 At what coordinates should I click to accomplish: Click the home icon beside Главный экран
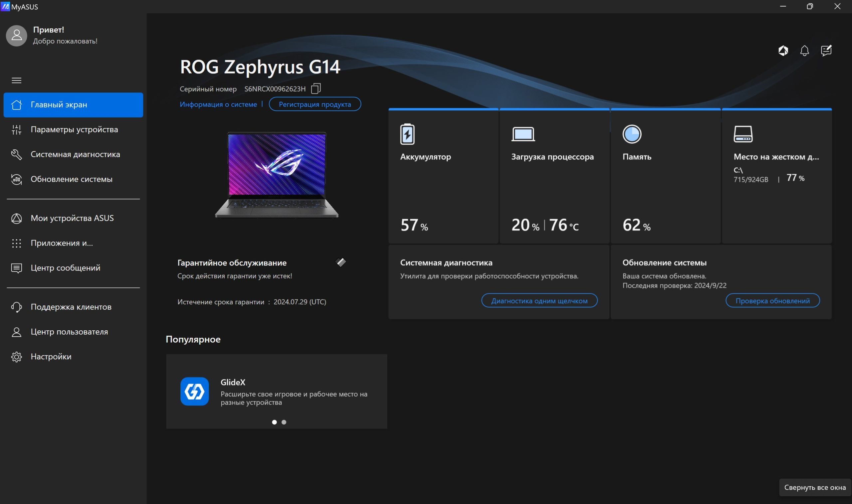pyautogui.click(x=16, y=104)
